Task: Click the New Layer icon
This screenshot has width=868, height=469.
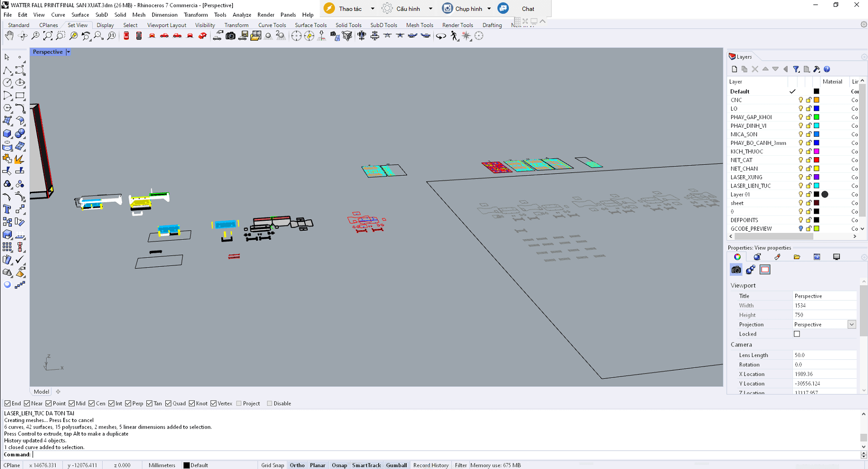Action: pos(734,69)
